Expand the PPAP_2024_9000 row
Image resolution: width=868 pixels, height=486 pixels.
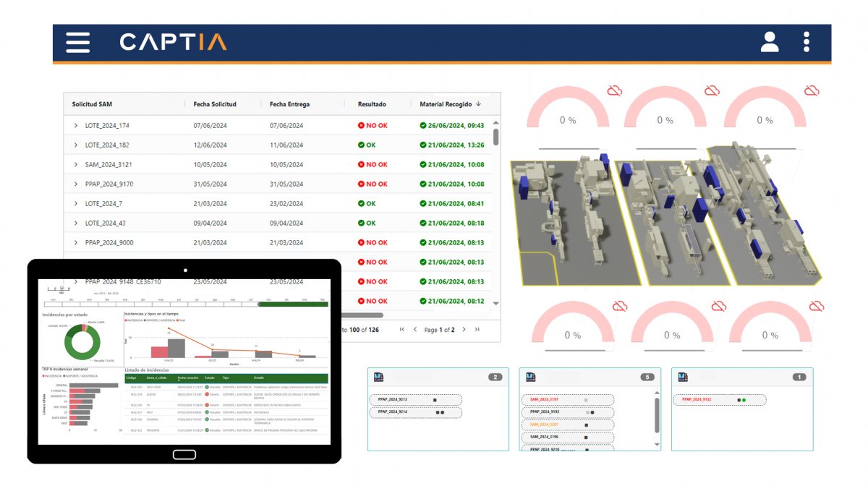(75, 242)
